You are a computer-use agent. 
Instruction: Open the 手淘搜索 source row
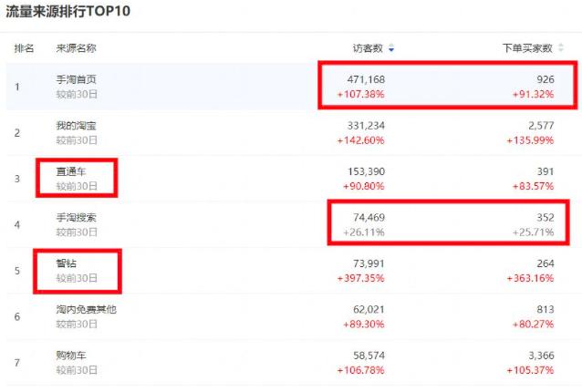coord(76,218)
